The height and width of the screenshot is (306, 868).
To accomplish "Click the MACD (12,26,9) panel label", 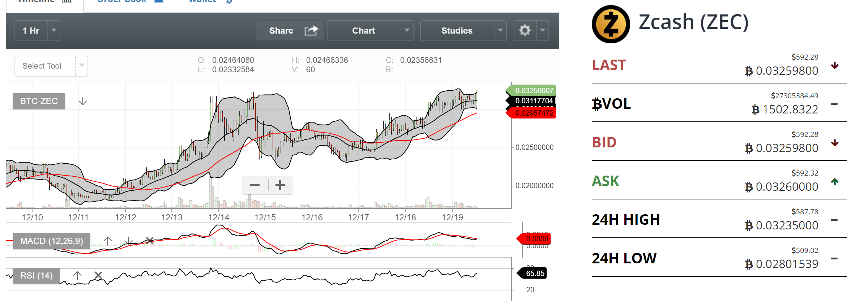I will click(51, 241).
